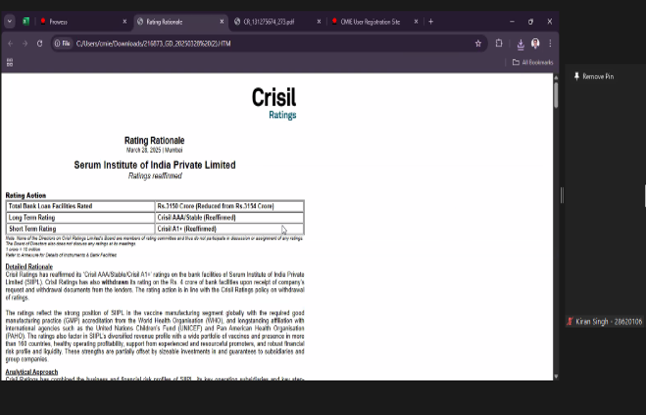
Task: Click the address bar URL field
Action: pyautogui.click(x=250, y=43)
